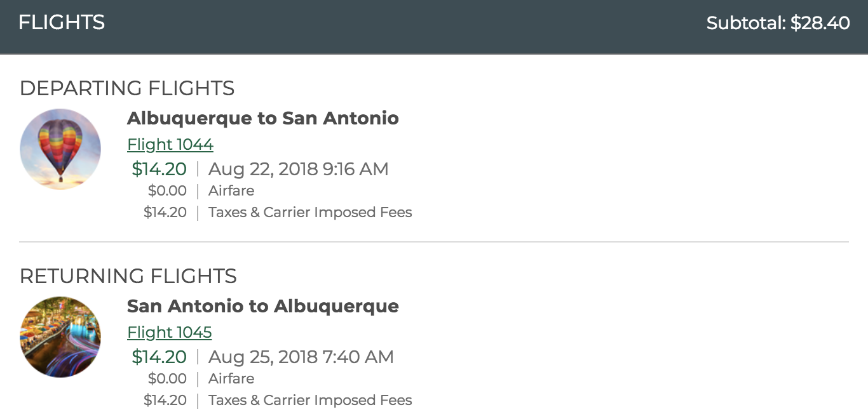Viewport: 868px width, 419px height.
Task: Click the departing flight Airfare label
Action: coord(231,191)
